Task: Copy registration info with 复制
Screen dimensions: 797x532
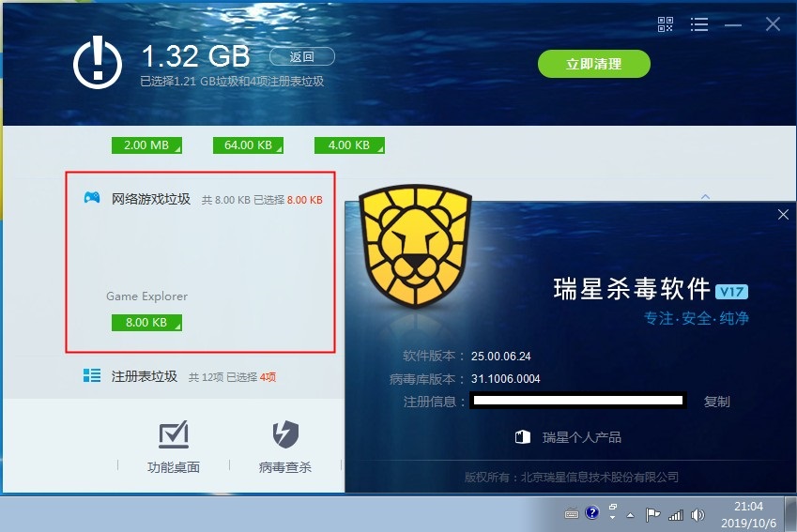Action: tap(716, 402)
